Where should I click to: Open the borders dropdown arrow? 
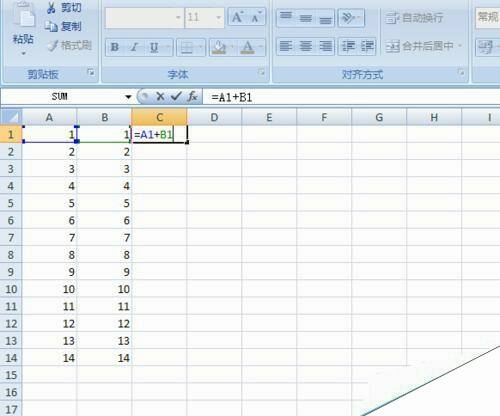(201, 48)
